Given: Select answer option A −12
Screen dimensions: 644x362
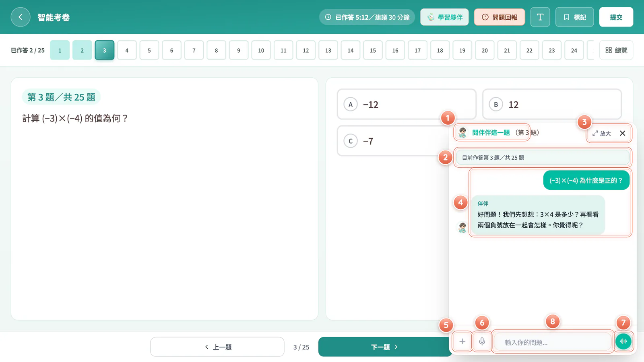Looking at the screenshot, I should 407,105.
